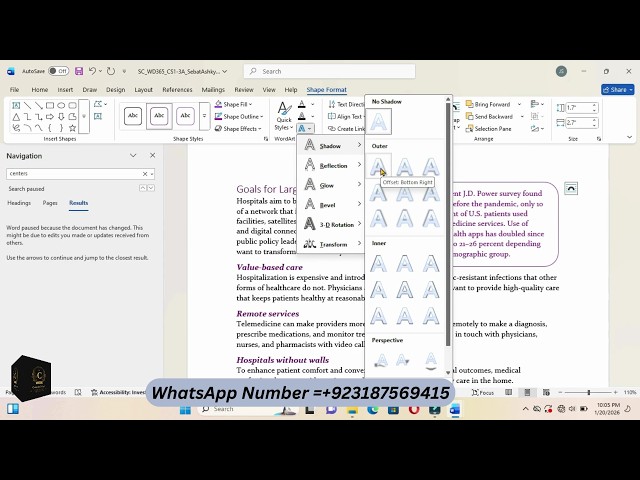Click the Text Outline color icon

(x=302, y=117)
